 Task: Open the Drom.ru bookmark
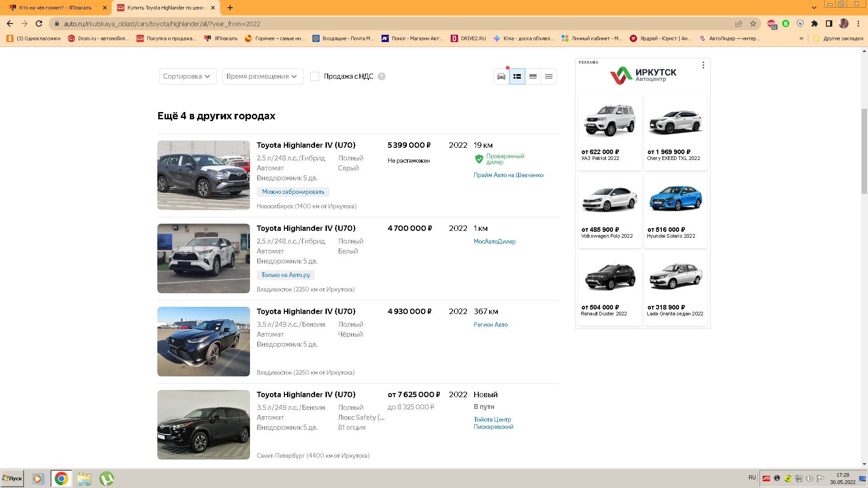(x=99, y=38)
